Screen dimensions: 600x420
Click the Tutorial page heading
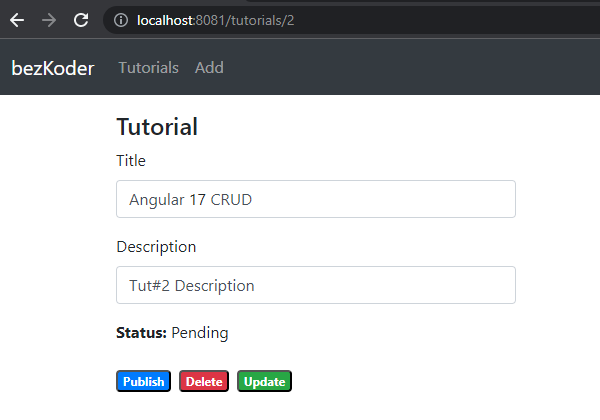pyautogui.click(x=157, y=127)
